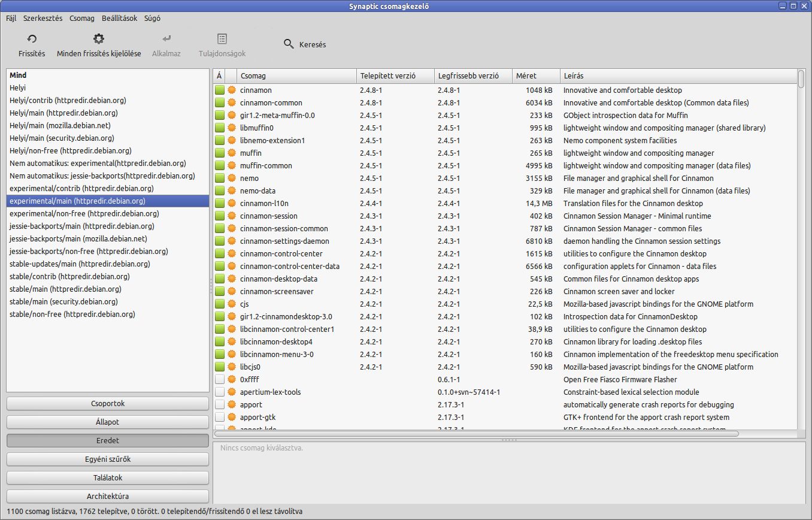Toggle the status box for cinnamon-session

pos(220,216)
